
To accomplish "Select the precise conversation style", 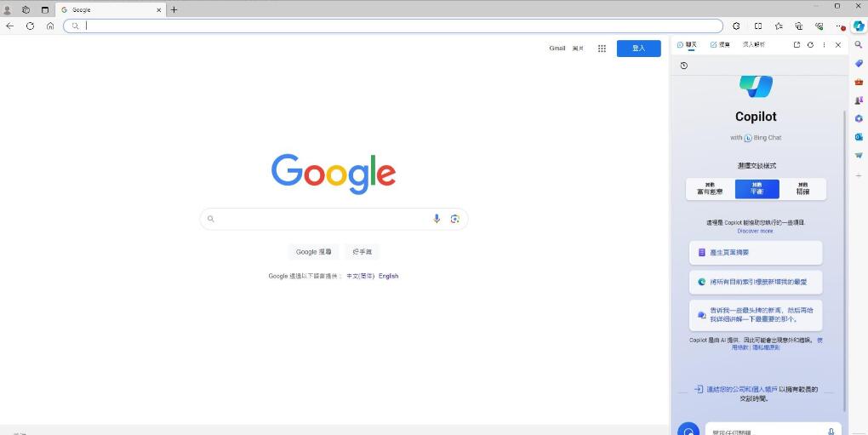I will 802,189.
